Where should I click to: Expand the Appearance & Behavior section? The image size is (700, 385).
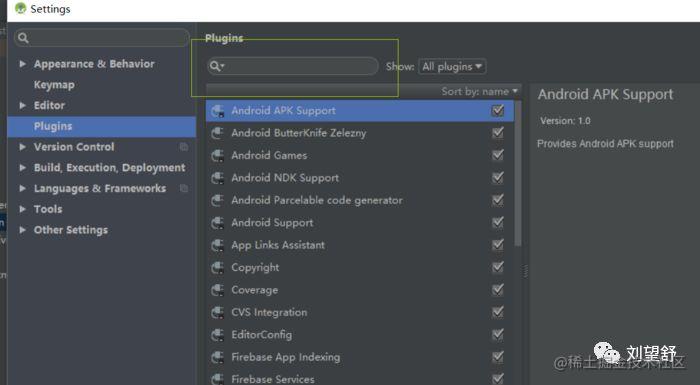point(22,64)
